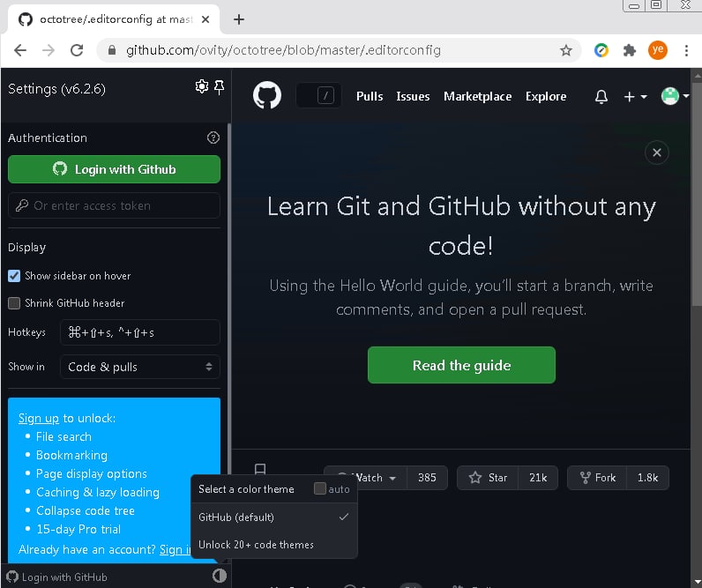This screenshot has width=702, height=588.
Task: Click Login with GitHub footer link
Action: tap(57, 577)
